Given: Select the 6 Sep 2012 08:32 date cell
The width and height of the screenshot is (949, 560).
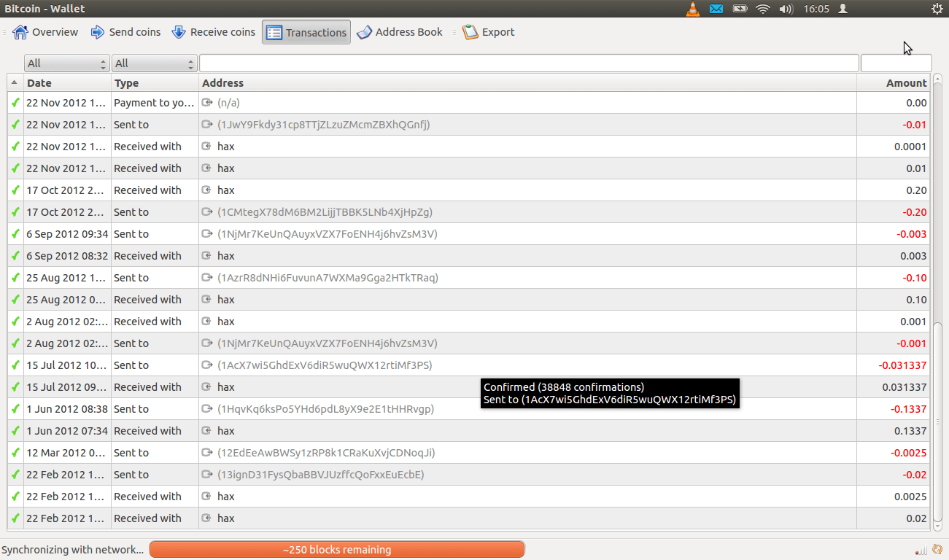Looking at the screenshot, I should (68, 256).
